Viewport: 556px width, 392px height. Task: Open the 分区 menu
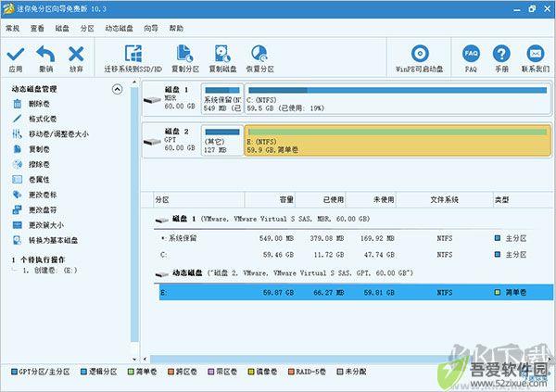(87, 29)
